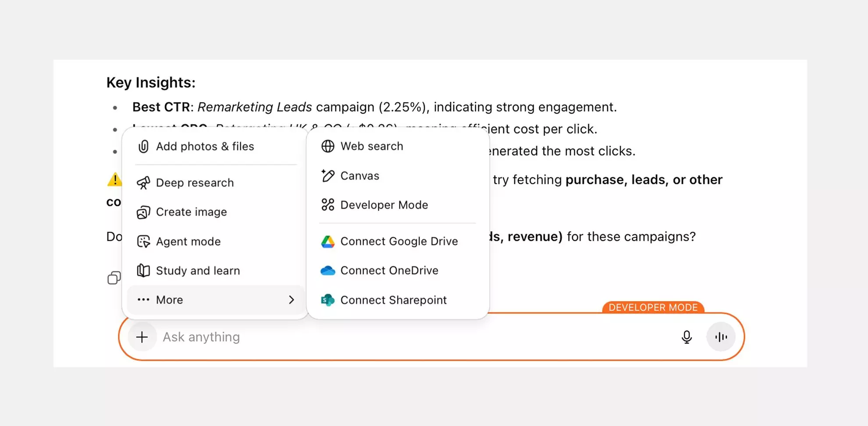Viewport: 868px width, 426px height.
Task: Click the Google Drive logo icon
Action: tap(327, 241)
